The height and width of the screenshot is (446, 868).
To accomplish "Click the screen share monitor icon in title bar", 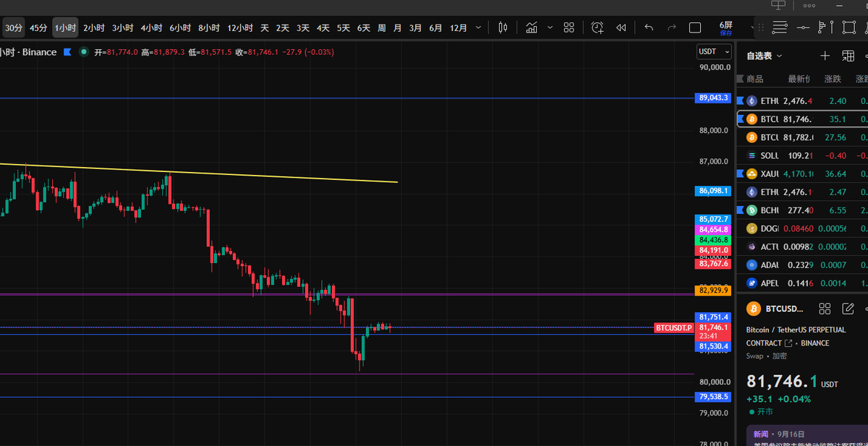I will tap(778, 6).
